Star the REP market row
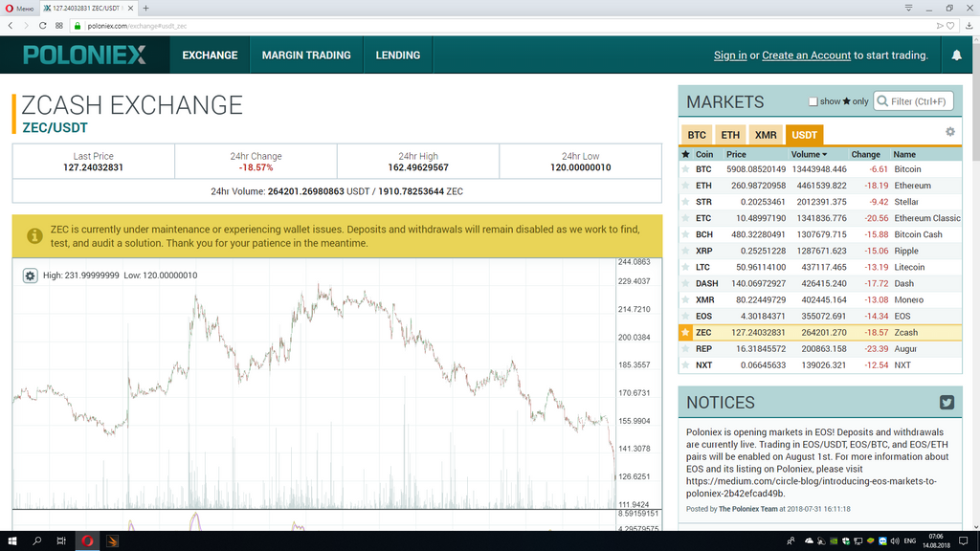Image resolution: width=980 pixels, height=551 pixels. coord(685,348)
